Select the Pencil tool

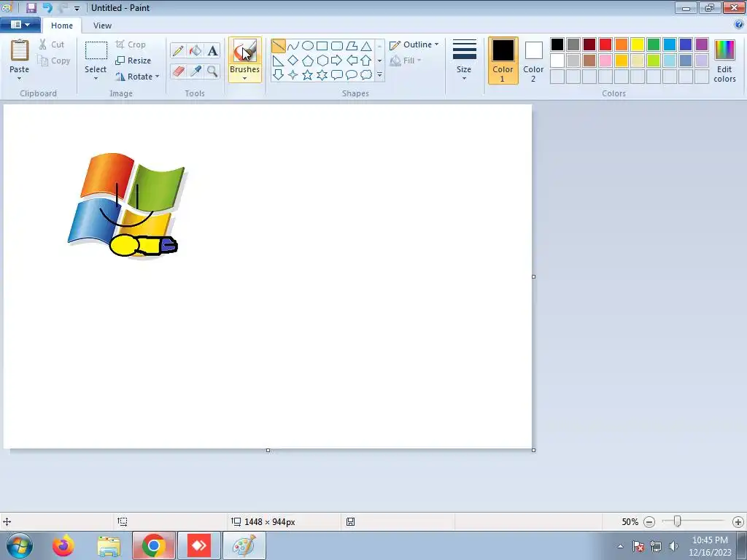(x=178, y=50)
